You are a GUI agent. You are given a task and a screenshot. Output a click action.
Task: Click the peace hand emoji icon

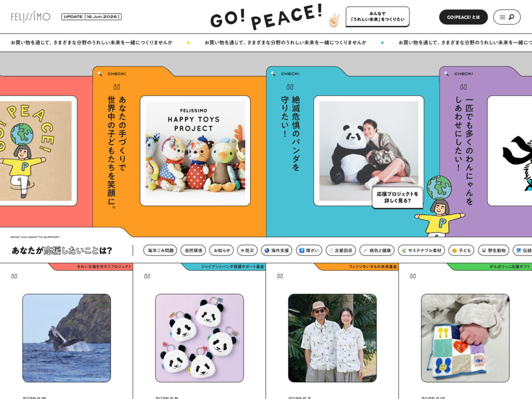[334, 20]
